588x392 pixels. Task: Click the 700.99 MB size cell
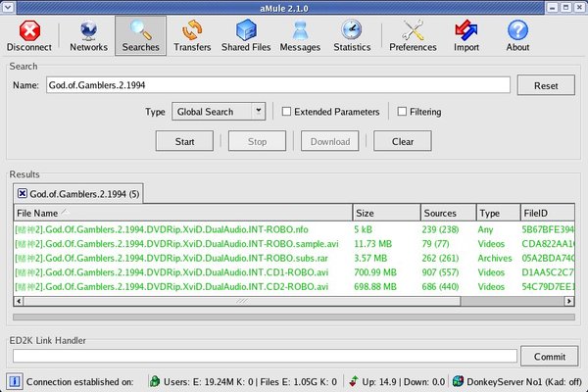click(375, 272)
